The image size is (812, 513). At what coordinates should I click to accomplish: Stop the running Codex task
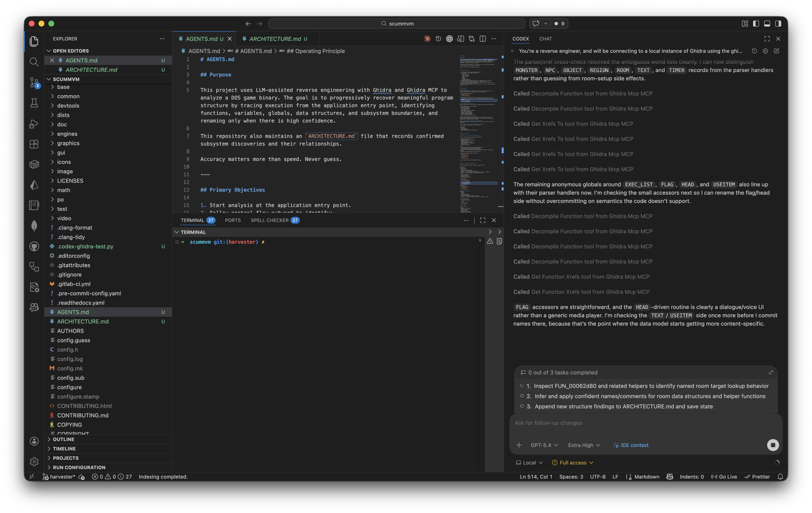tap(772, 445)
